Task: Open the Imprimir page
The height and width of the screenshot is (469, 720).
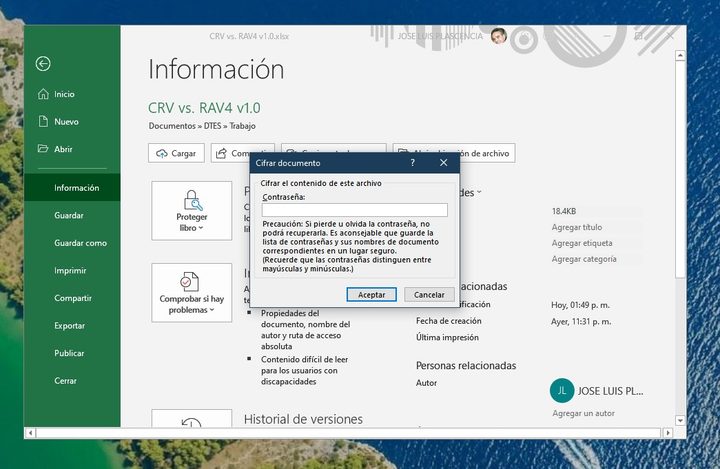Action: click(72, 270)
